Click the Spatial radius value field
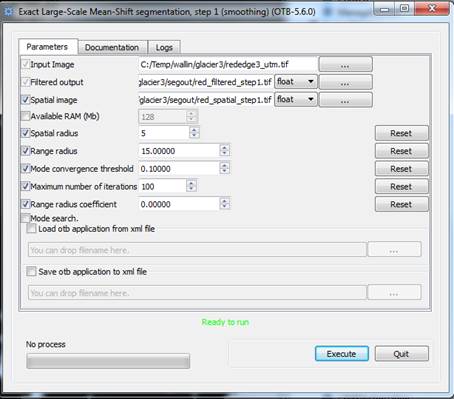This screenshot has height=399, width=454. (164, 133)
